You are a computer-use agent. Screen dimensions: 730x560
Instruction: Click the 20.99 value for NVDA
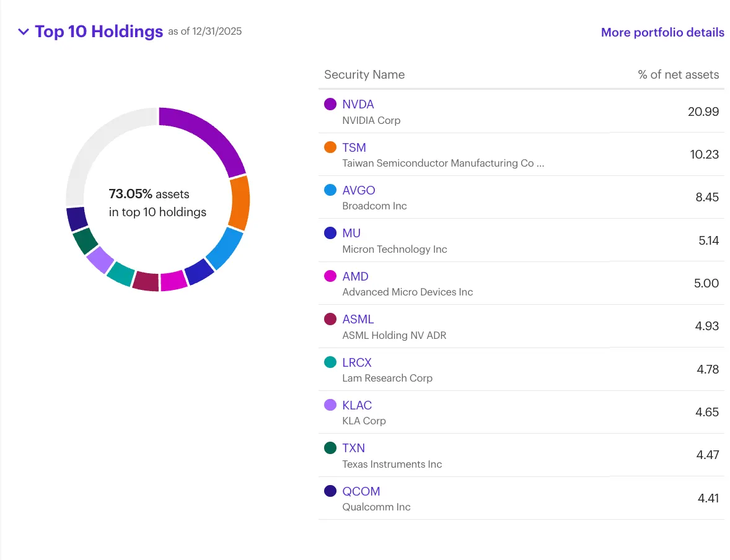(x=703, y=112)
